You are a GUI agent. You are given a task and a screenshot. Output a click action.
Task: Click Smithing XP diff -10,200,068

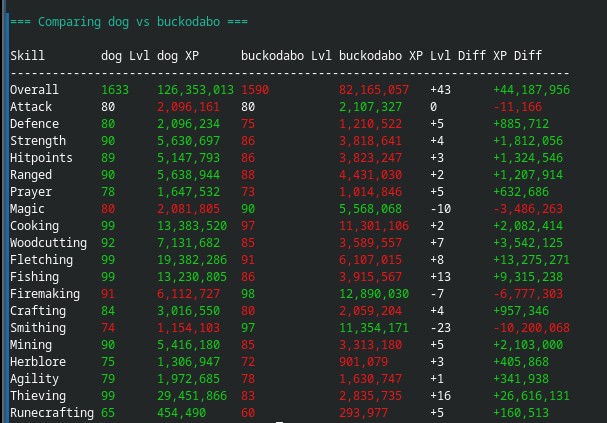coord(532,328)
